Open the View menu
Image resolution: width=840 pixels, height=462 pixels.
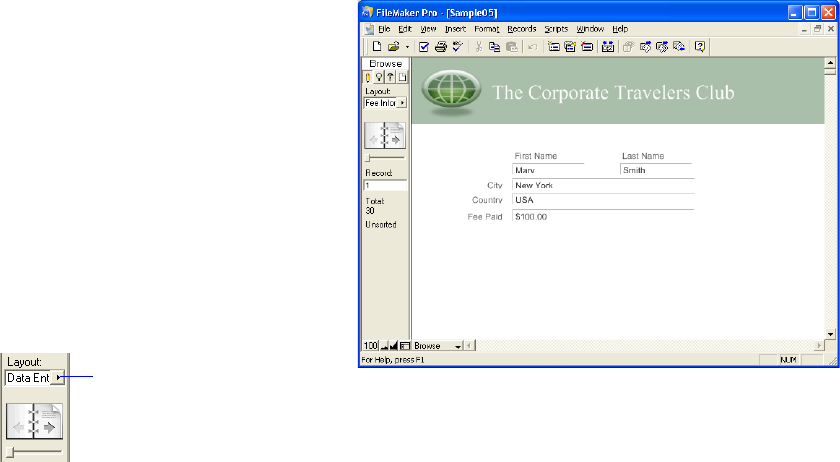pos(428,29)
